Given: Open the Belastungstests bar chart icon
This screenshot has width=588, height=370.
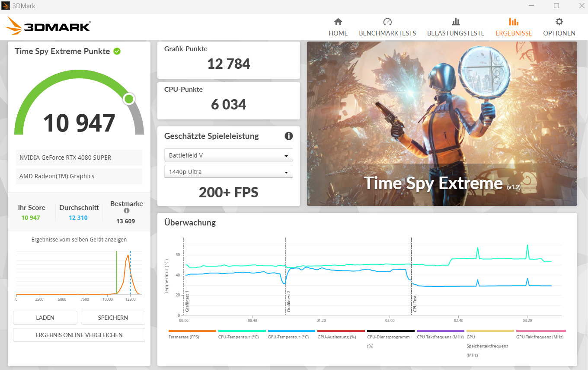Looking at the screenshot, I should pyautogui.click(x=456, y=22).
